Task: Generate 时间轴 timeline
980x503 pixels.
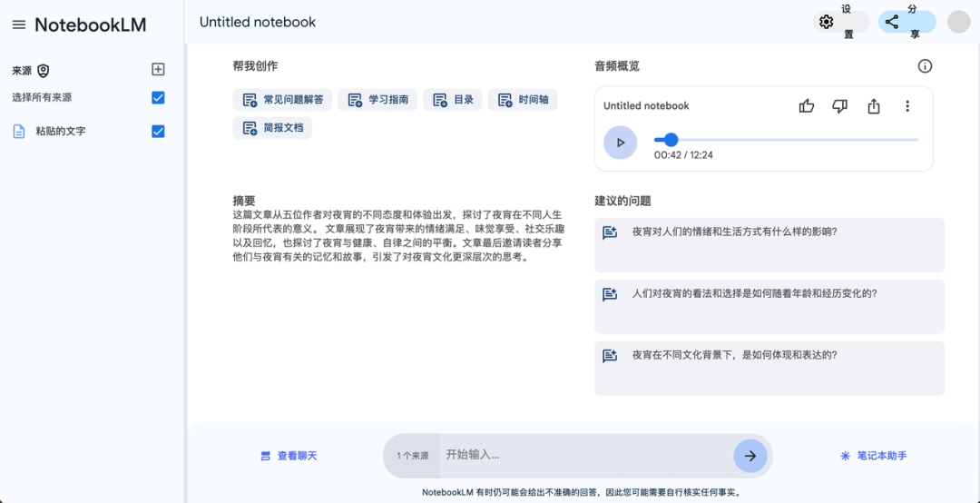Action: pos(523,100)
